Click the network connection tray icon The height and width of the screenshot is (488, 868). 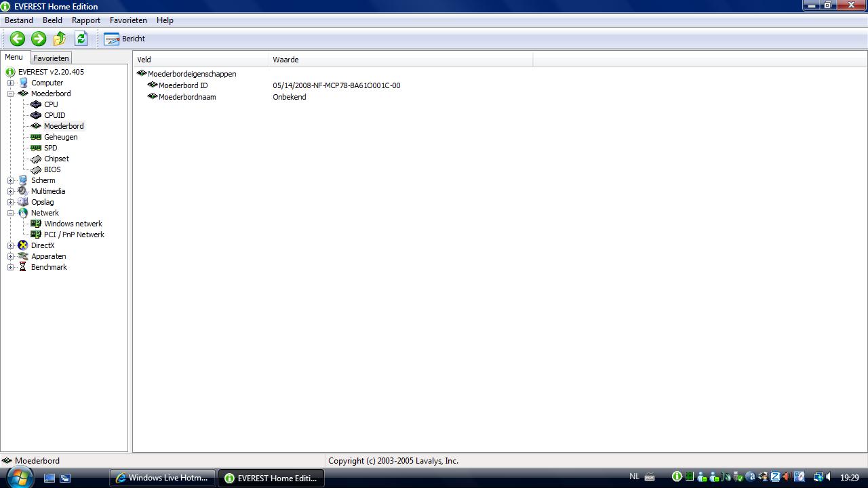[818, 477]
